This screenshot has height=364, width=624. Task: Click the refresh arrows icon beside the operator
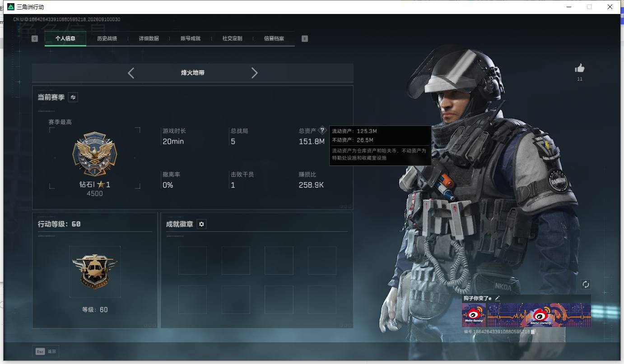[x=586, y=284]
